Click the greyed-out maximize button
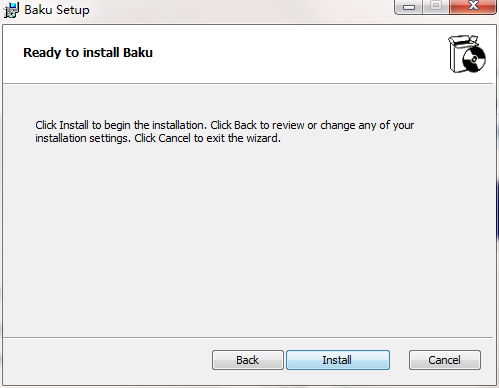The height and width of the screenshot is (388, 499). (436, 7)
